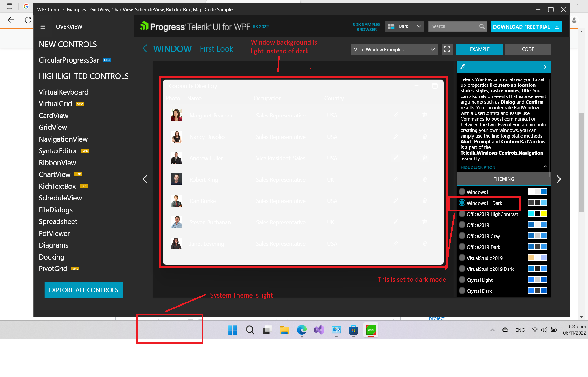Open the More Window Examples dropdown
Viewport: 588px width, 377px height.
click(x=394, y=49)
